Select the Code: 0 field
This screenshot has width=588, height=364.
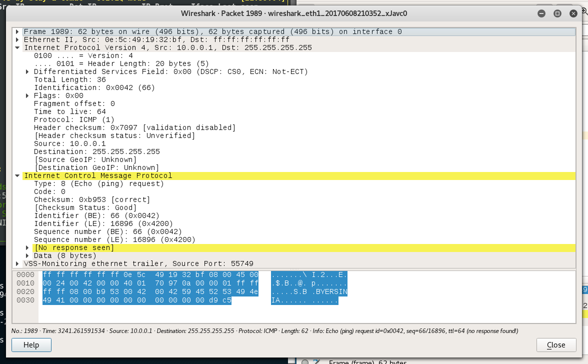coord(49,191)
